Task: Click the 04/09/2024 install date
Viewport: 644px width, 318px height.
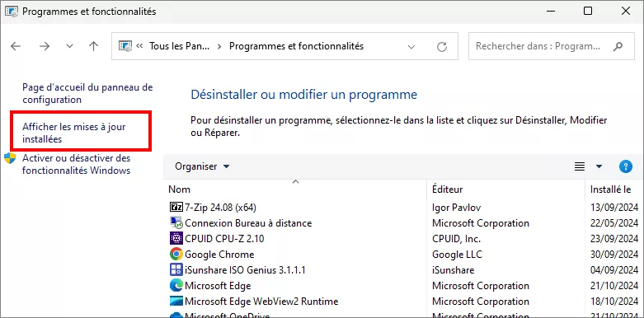Action: coord(614,270)
